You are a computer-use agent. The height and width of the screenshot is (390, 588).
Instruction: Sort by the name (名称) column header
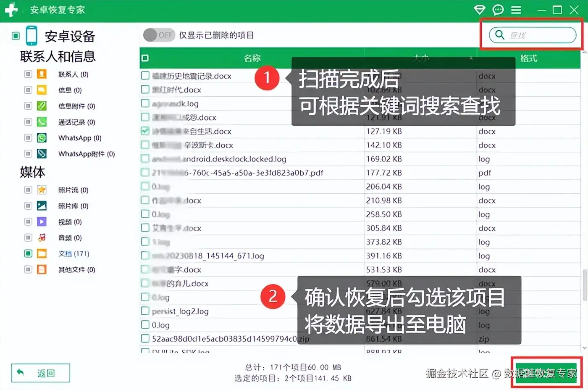252,58
